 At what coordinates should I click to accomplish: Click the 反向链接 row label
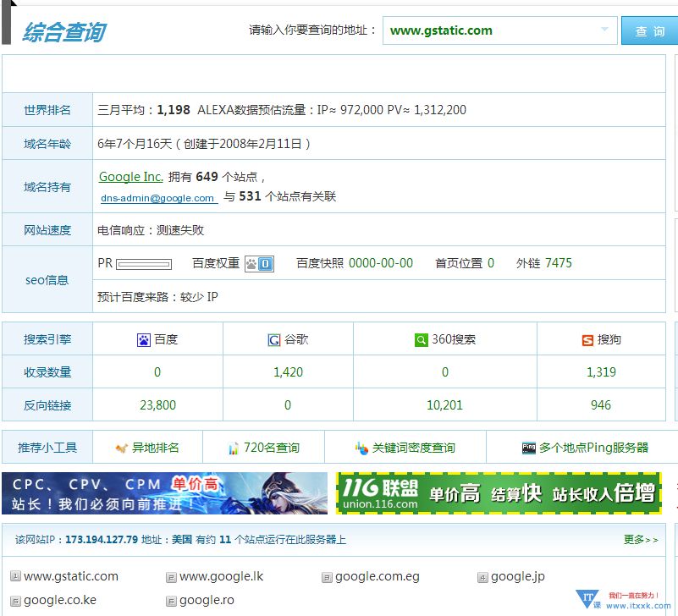(47, 405)
